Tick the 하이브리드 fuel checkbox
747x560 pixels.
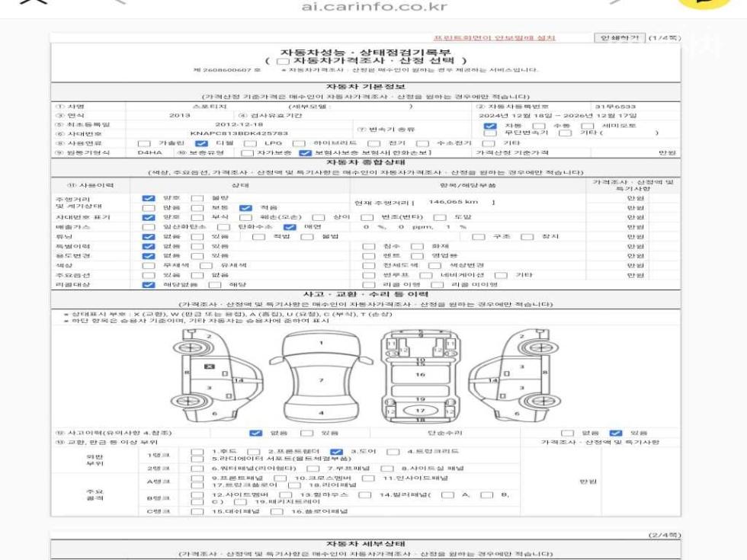click(x=299, y=143)
